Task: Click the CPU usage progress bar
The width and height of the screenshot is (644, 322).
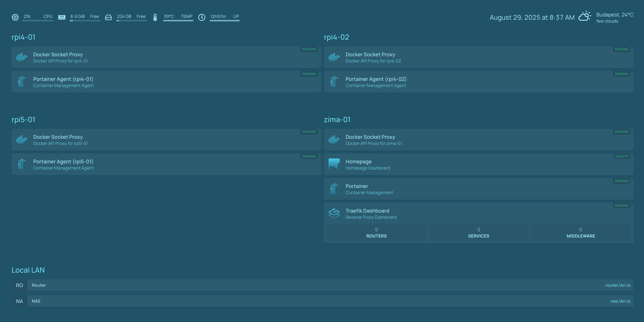Action: point(39,21)
